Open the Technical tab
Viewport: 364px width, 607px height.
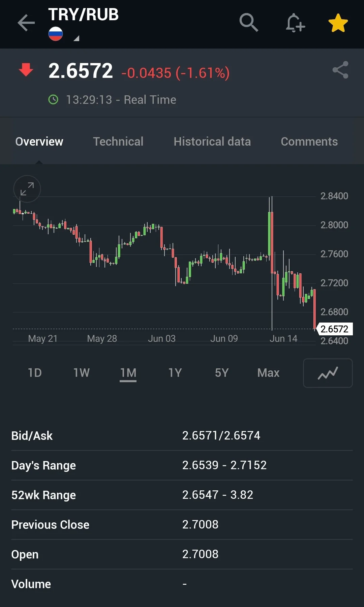click(x=118, y=142)
